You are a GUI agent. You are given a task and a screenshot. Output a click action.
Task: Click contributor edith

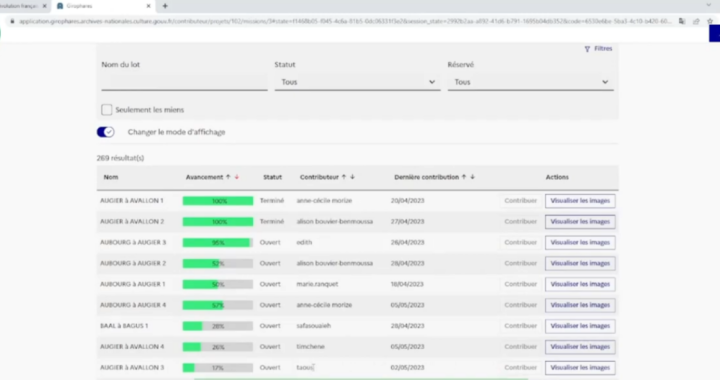coord(304,242)
